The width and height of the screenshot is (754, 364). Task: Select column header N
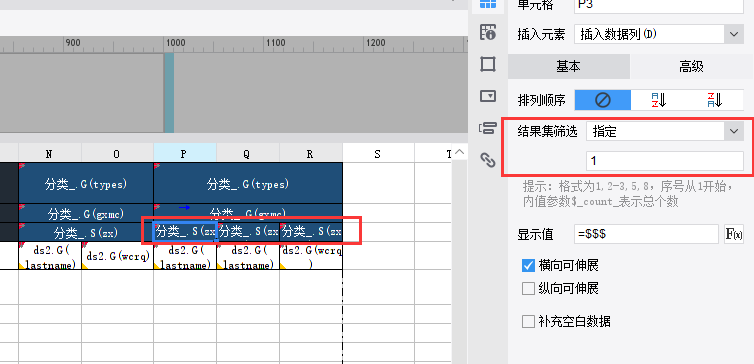pyautogui.click(x=50, y=153)
